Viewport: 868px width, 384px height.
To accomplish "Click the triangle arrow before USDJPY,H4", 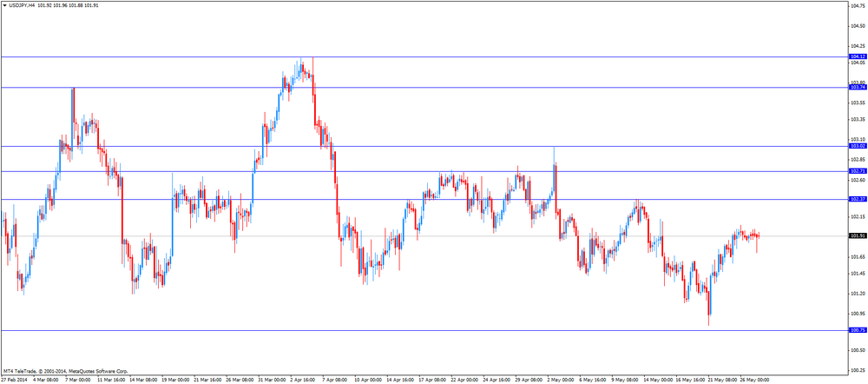I will (4, 5).
